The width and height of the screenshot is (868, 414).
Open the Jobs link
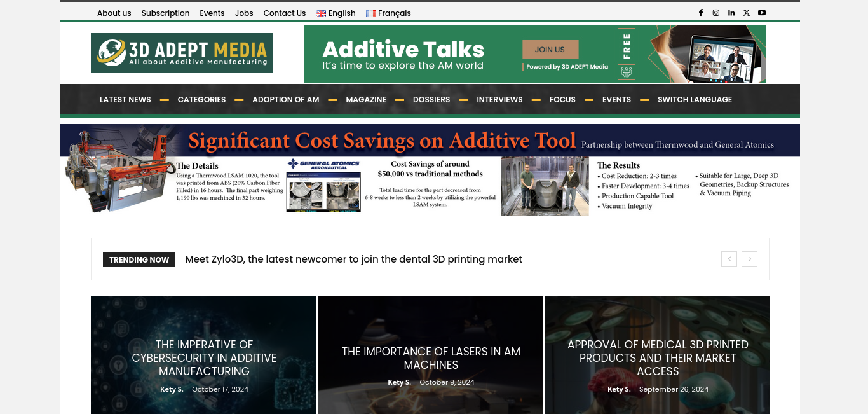(x=244, y=13)
